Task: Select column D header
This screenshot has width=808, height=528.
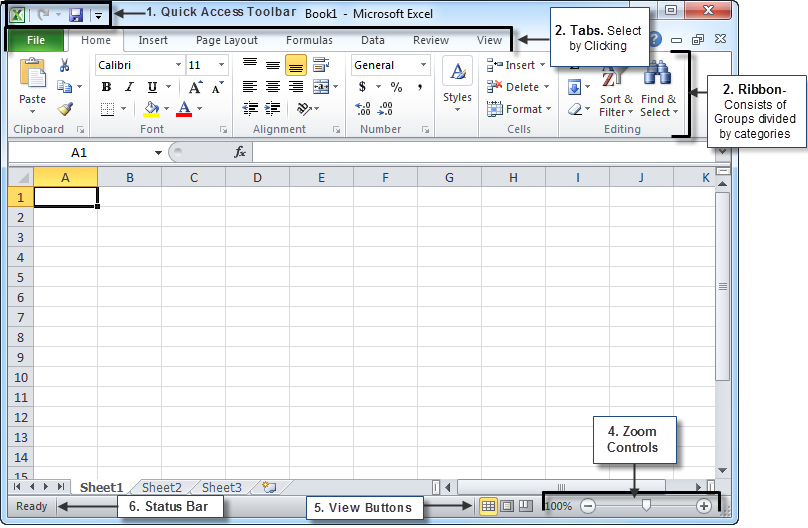Action: (x=257, y=178)
